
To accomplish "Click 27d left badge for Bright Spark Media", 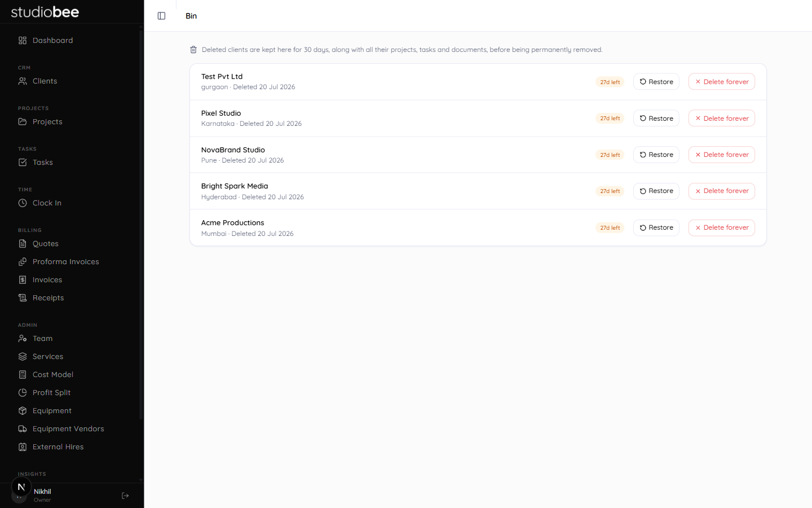I will [610, 191].
